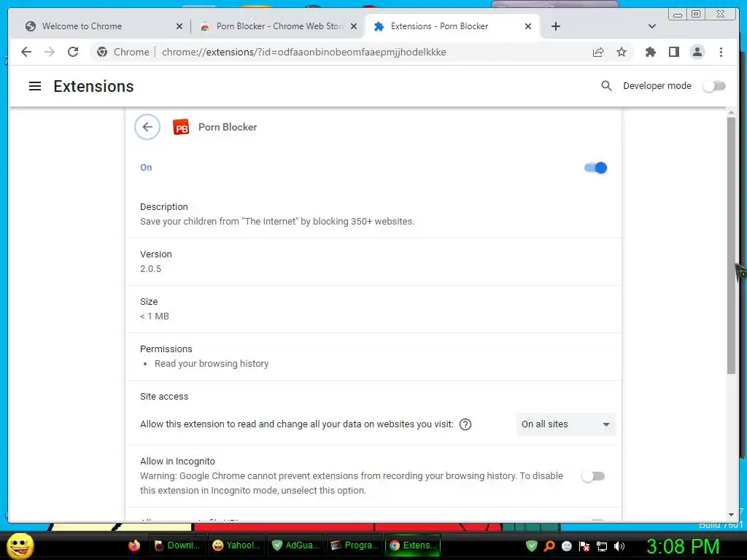Toggle Developer mode on
747x560 pixels.
(714, 86)
